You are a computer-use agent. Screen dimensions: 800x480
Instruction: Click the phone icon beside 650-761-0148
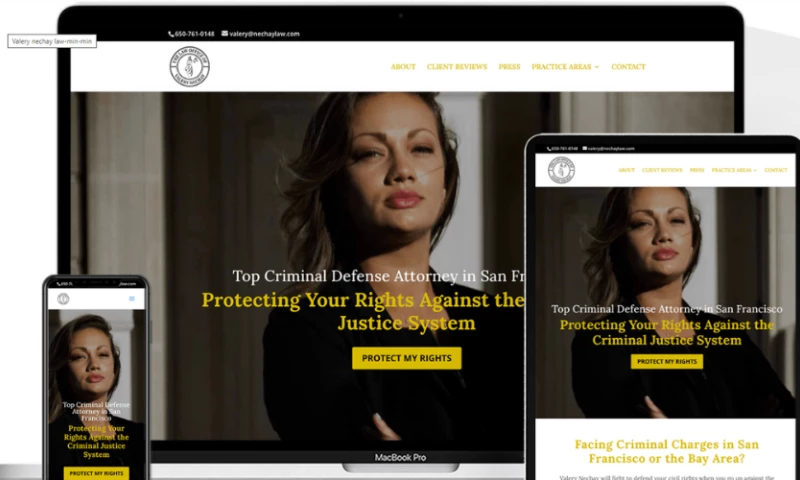tap(171, 34)
